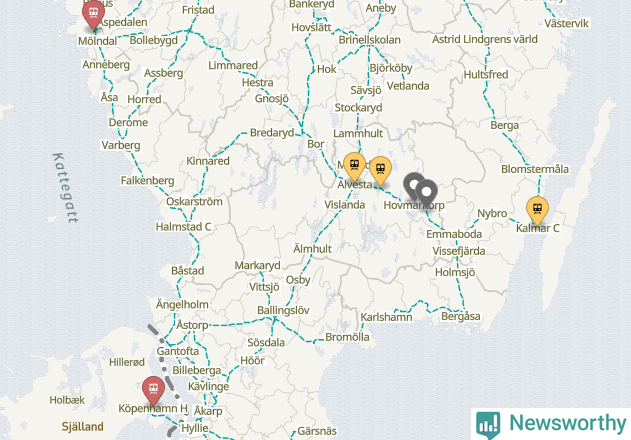Select the Nybro station label
Screen dimensions: 631x440
492,213
